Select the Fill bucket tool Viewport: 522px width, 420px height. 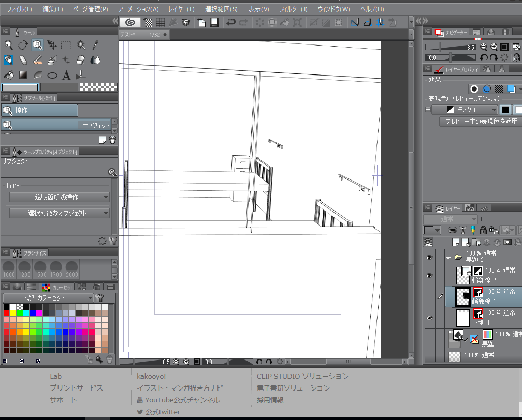coord(8,76)
